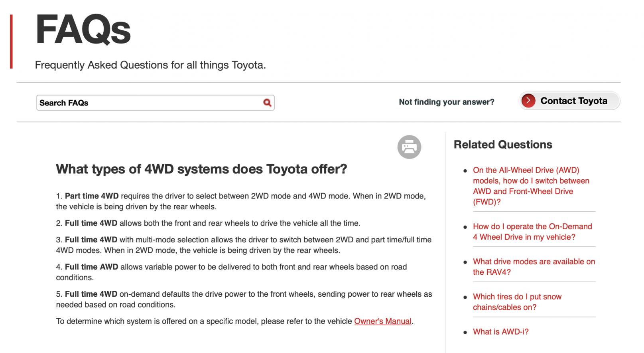This screenshot has height=353, width=644.
Task: Click the Related Questions heading
Action: 503,145
